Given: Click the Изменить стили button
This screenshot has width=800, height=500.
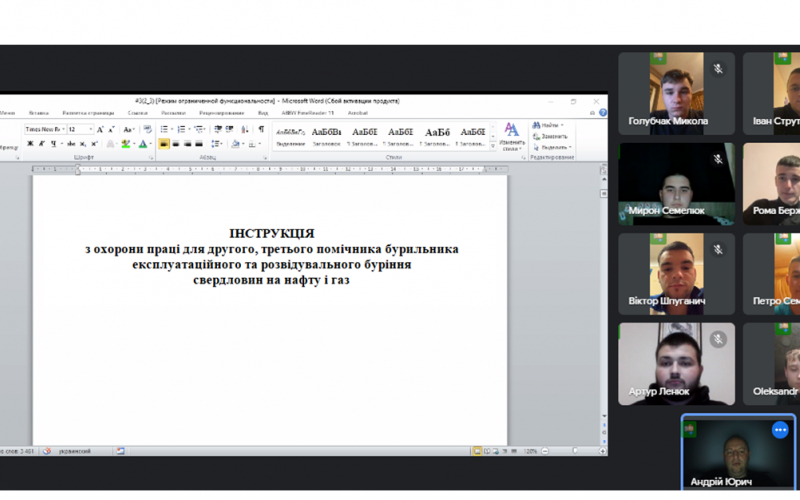Looking at the screenshot, I should (x=511, y=137).
